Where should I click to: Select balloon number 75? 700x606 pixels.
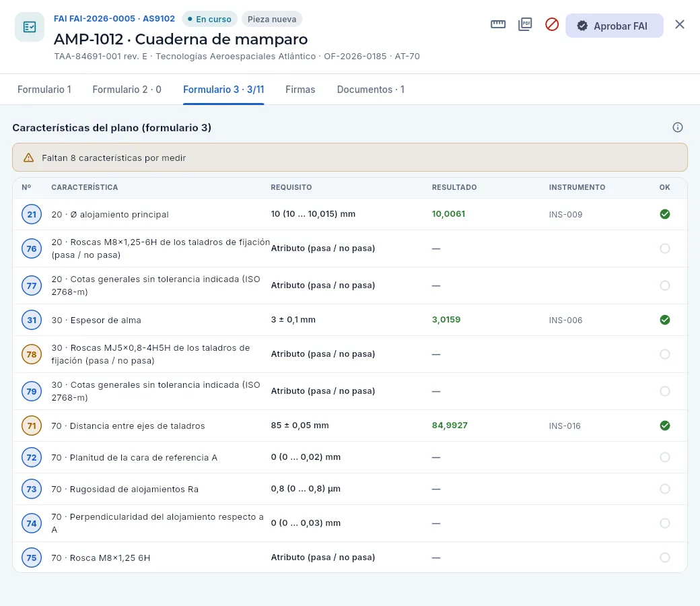(x=32, y=558)
